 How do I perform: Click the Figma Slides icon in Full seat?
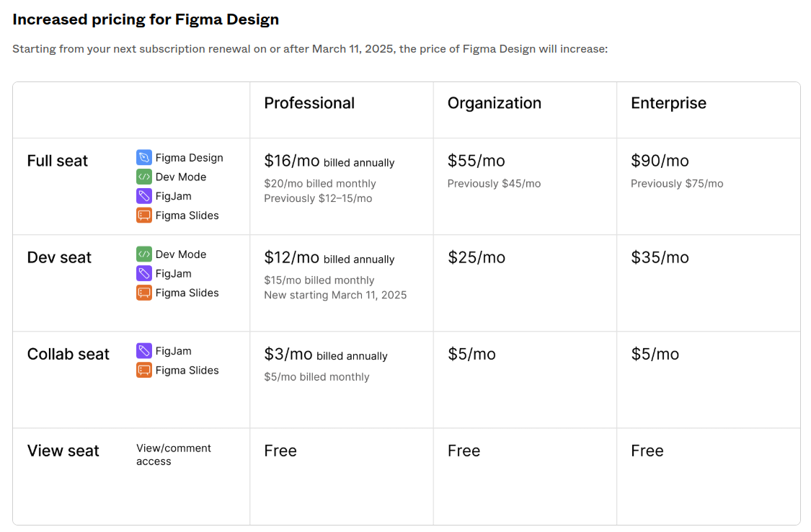[144, 215]
